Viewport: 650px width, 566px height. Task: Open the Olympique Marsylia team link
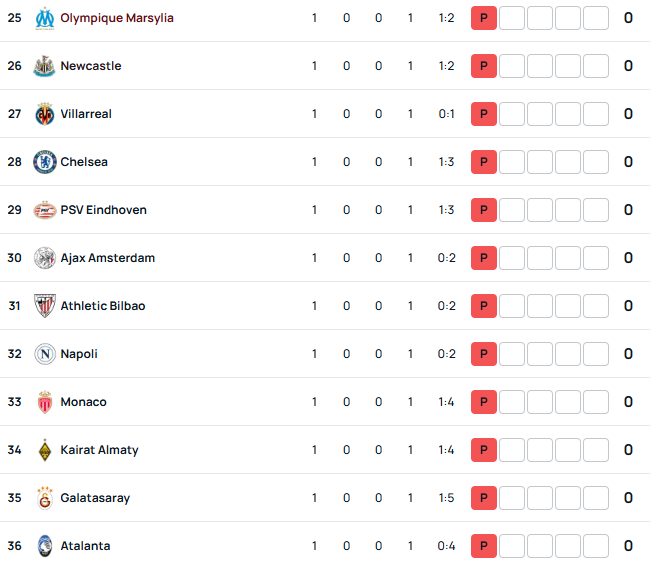117,18
